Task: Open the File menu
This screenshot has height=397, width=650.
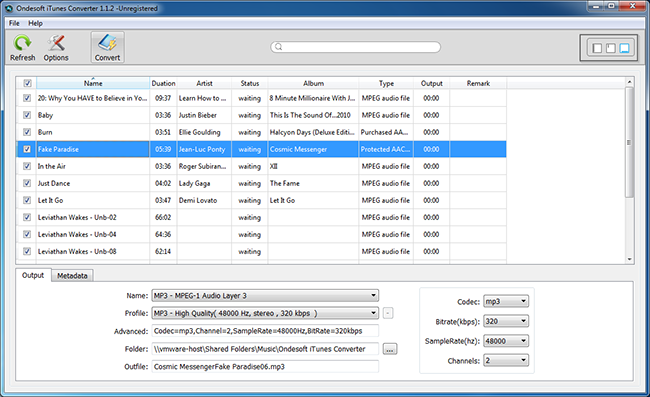Action: 14,23
